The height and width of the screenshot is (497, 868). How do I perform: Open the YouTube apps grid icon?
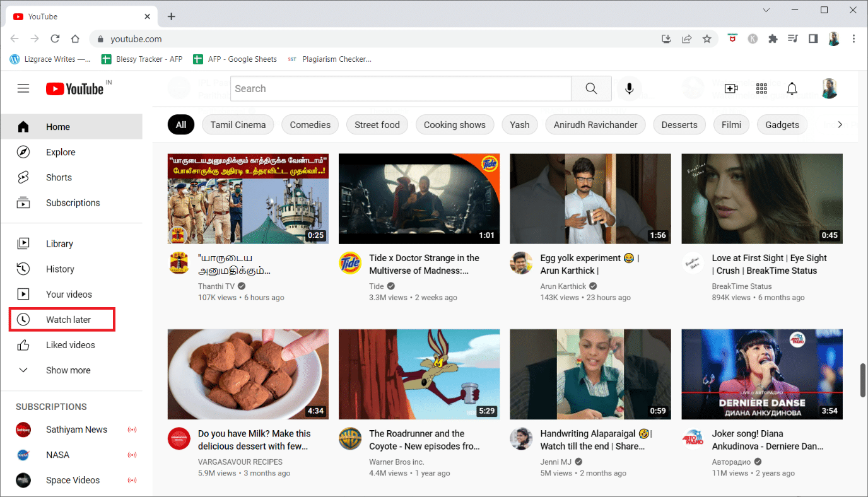761,89
